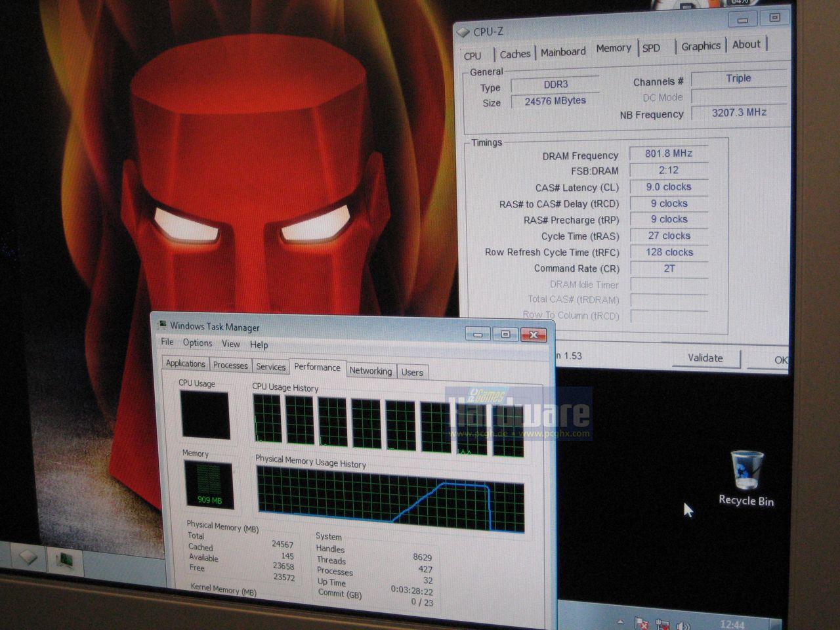Click the network tray icon
This screenshot has width=840, height=630.
tap(663, 625)
